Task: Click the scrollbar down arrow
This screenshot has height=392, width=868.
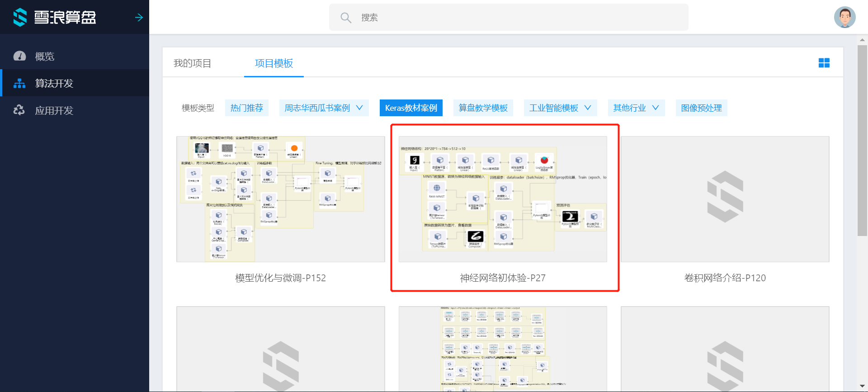Action: pyautogui.click(x=862, y=386)
